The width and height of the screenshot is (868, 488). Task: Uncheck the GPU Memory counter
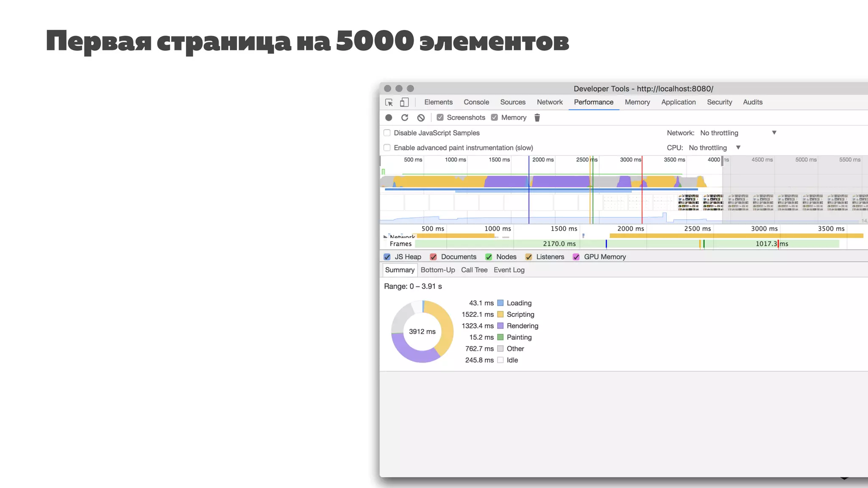[576, 257]
